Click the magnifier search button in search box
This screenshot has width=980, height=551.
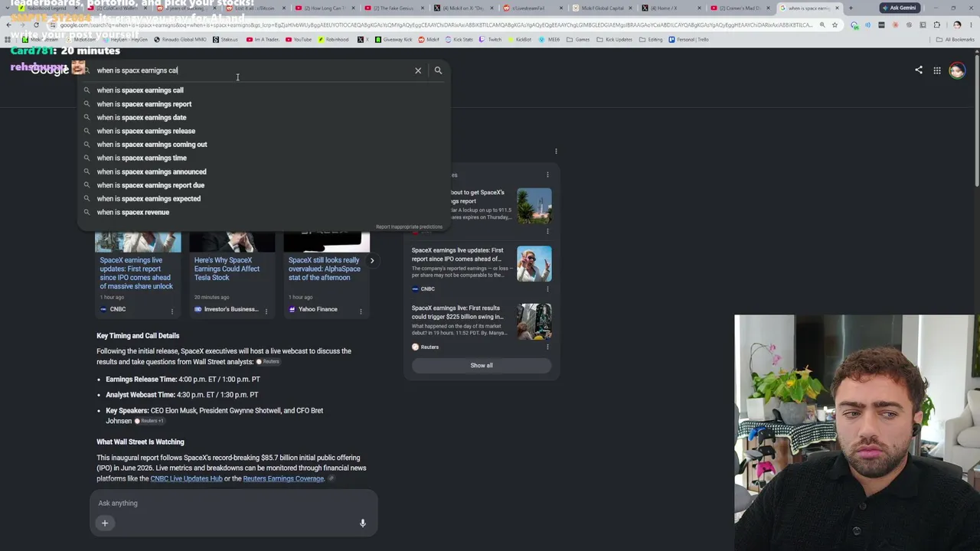click(x=438, y=70)
